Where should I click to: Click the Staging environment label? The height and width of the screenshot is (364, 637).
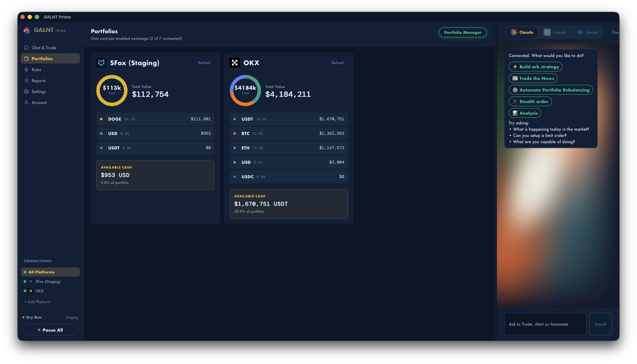tap(72, 317)
